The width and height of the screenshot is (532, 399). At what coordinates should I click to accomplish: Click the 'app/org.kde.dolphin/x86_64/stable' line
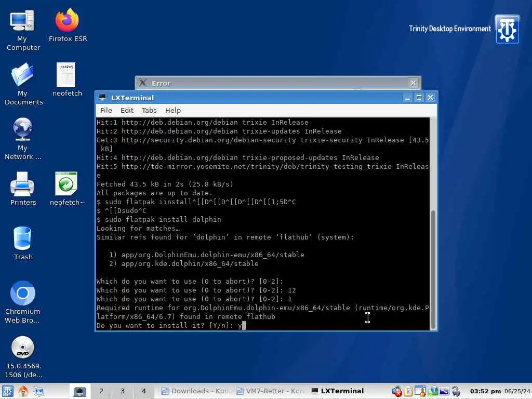click(x=190, y=263)
